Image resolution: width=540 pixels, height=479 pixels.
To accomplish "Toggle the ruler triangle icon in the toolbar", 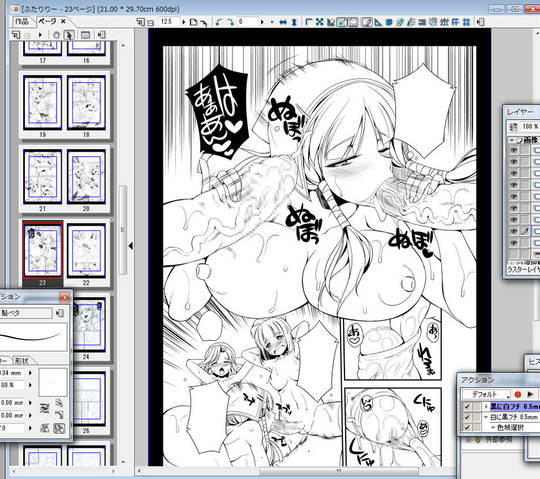I will [378, 22].
